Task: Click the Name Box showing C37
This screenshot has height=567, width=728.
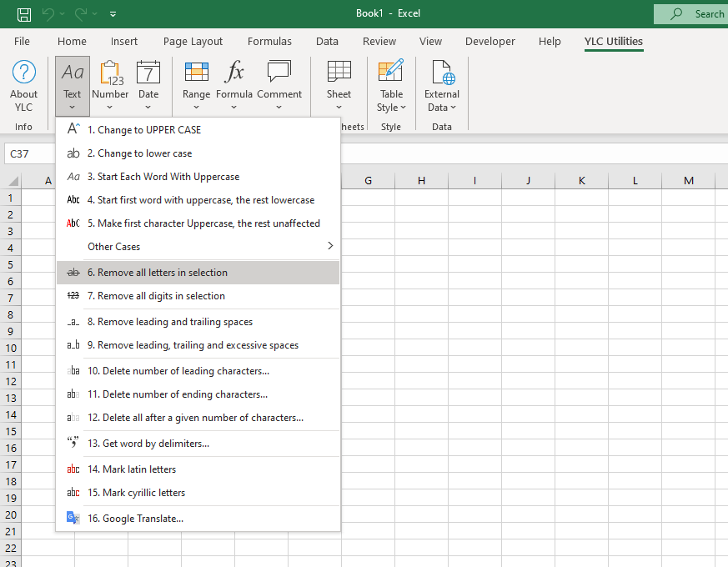Action: pyautogui.click(x=30, y=154)
